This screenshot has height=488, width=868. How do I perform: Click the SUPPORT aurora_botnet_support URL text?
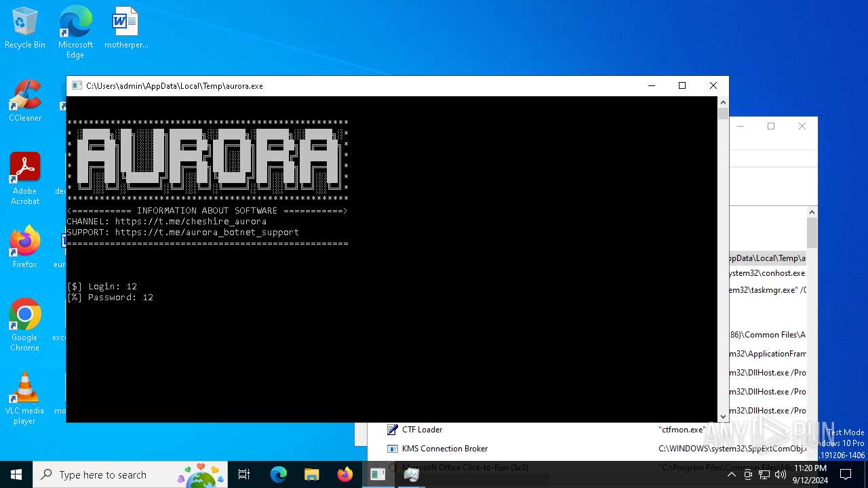207,232
